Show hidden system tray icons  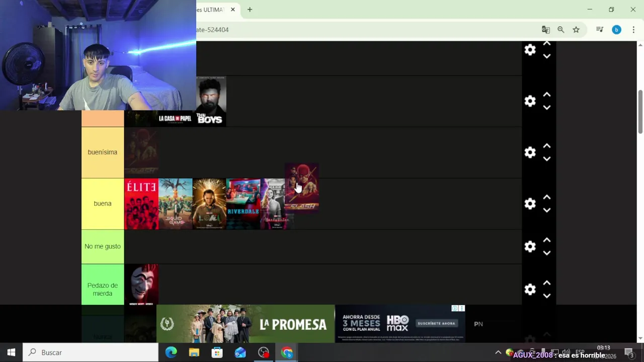tap(498, 352)
